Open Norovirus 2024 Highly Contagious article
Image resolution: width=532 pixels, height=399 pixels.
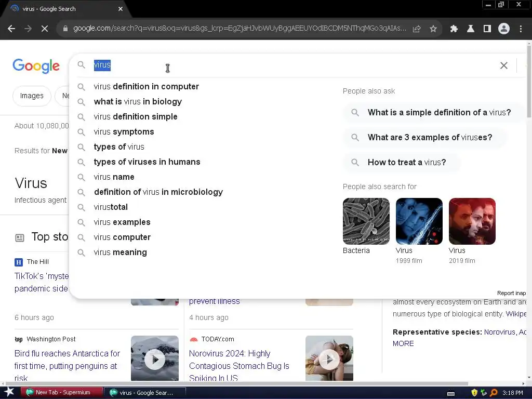239,366
